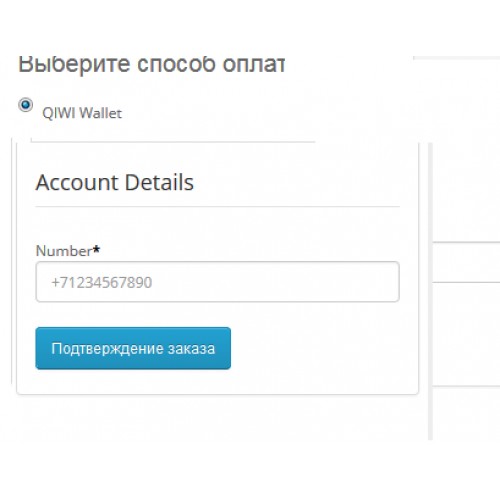Click the Выберите способ оплаты heading
Screen dimensions: 500x500
click(152, 64)
